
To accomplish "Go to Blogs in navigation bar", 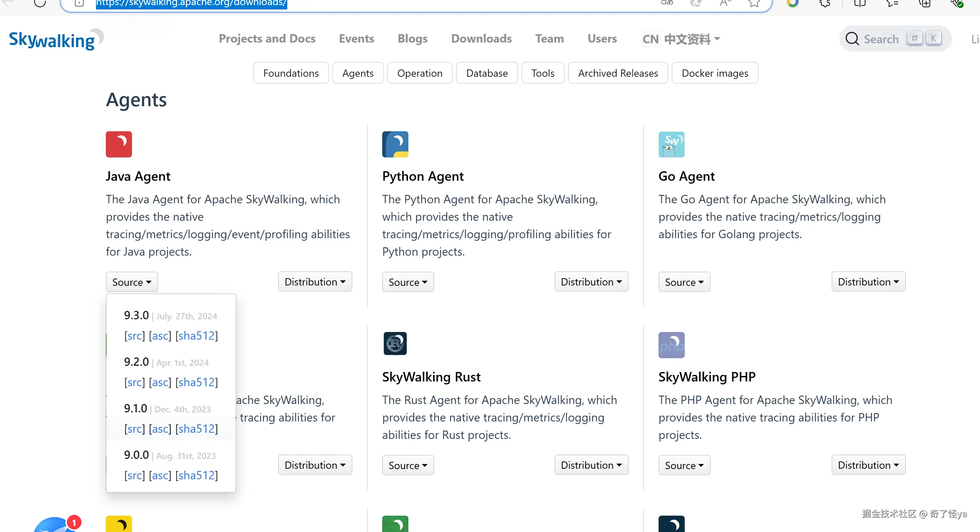I will pyautogui.click(x=412, y=39).
